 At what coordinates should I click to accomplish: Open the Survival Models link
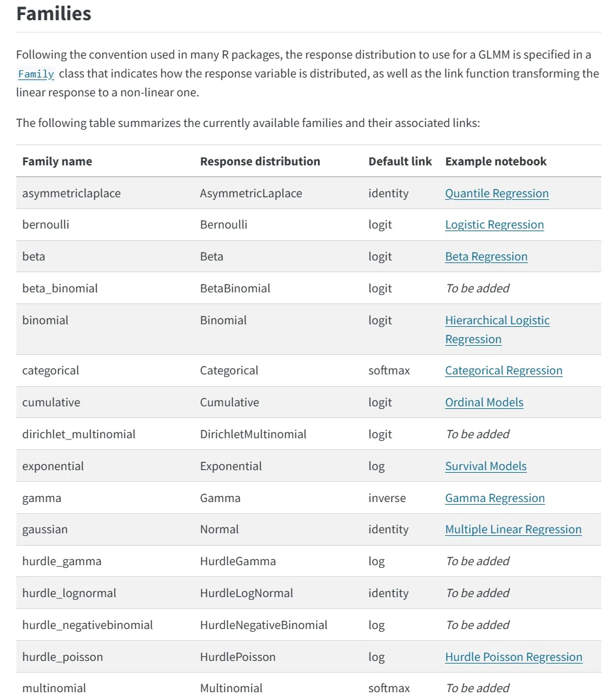pyautogui.click(x=485, y=466)
